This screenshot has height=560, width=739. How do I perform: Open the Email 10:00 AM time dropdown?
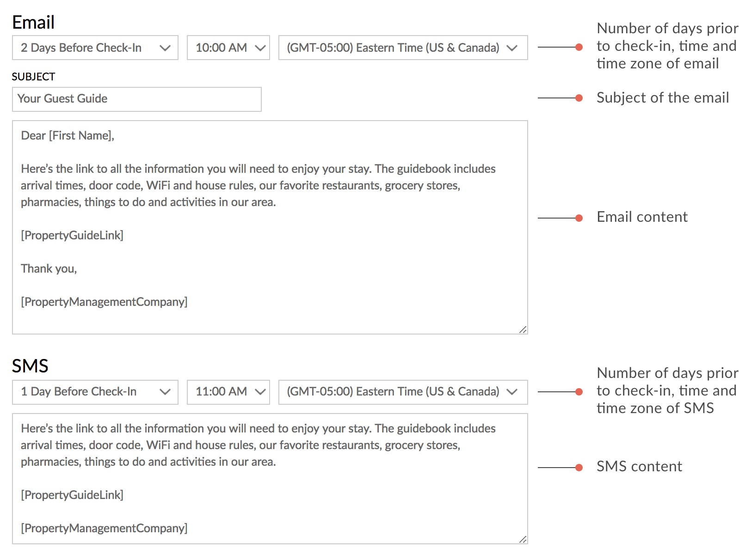[228, 48]
